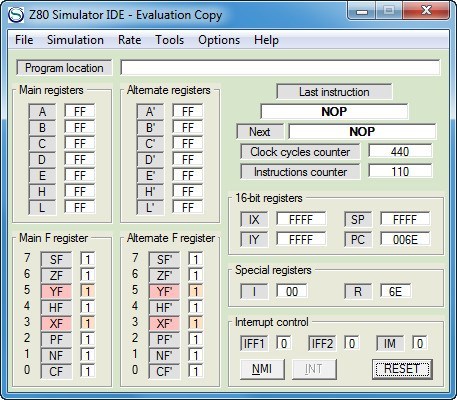Viewport: 457px width, 400px height.
Task: Click the main L register value
Action: tap(80, 207)
